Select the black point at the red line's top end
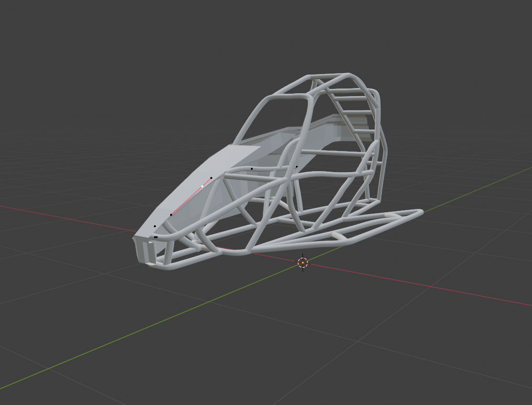This screenshot has height=405, width=532. click(211, 178)
